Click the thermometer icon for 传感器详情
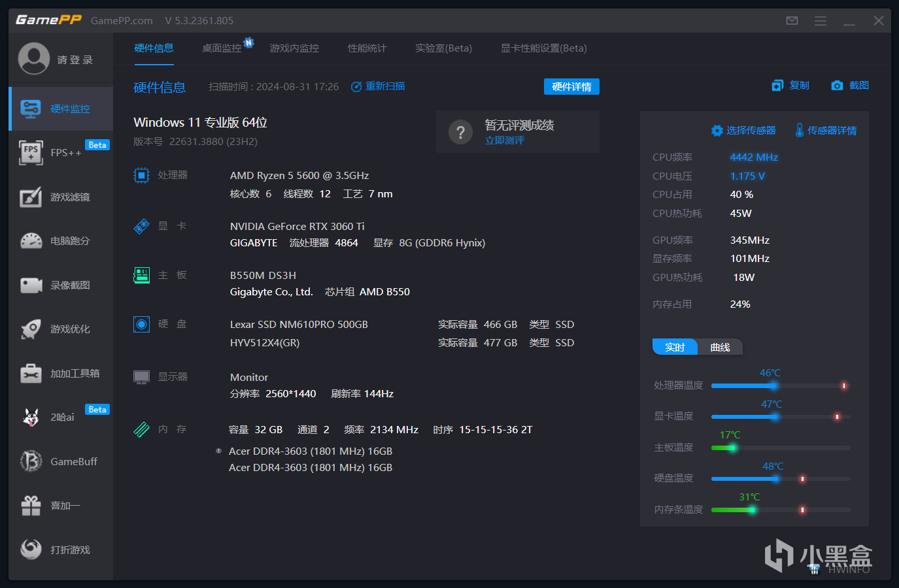 800,130
